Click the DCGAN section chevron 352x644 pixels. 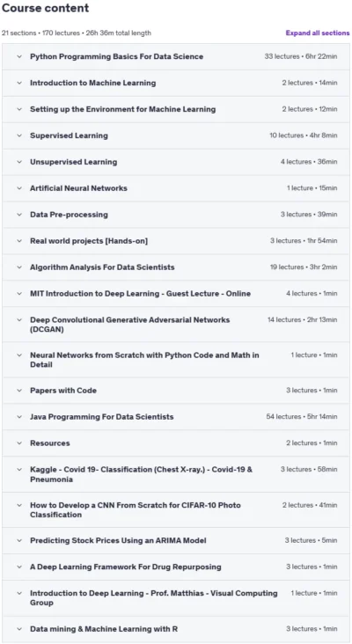tap(19, 319)
